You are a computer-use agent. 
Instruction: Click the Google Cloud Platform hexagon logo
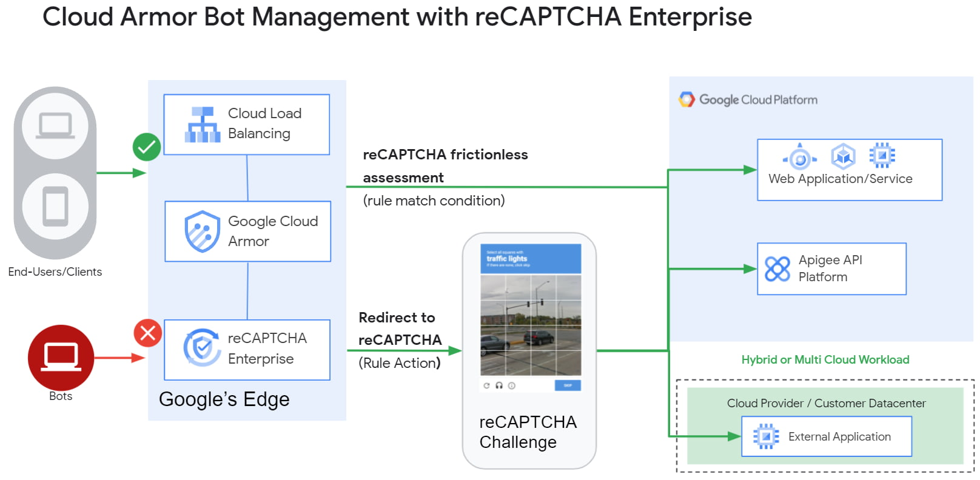pos(686,99)
